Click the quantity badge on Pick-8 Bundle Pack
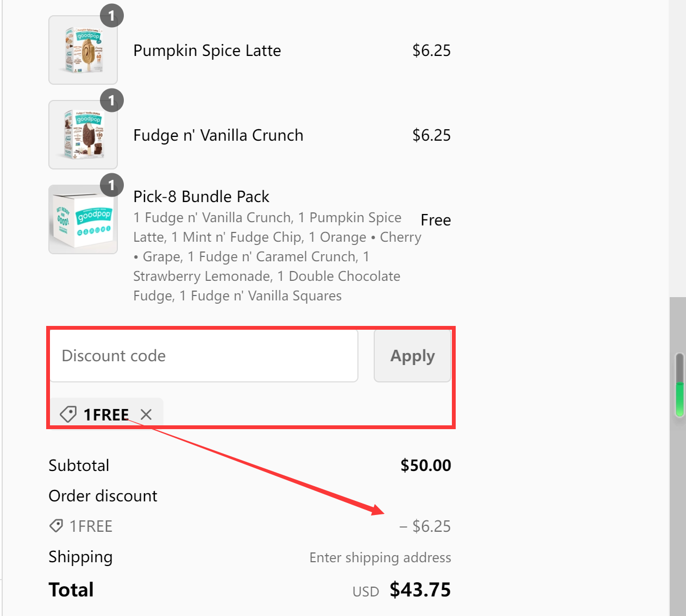This screenshot has height=616, width=686. [x=112, y=185]
